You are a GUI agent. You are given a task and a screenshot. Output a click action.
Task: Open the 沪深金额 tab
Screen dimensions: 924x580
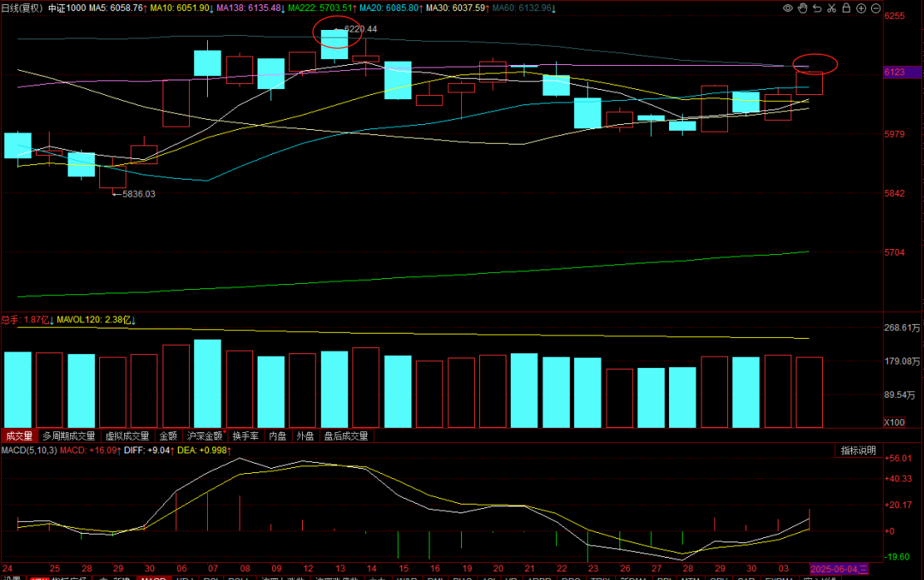coord(204,436)
